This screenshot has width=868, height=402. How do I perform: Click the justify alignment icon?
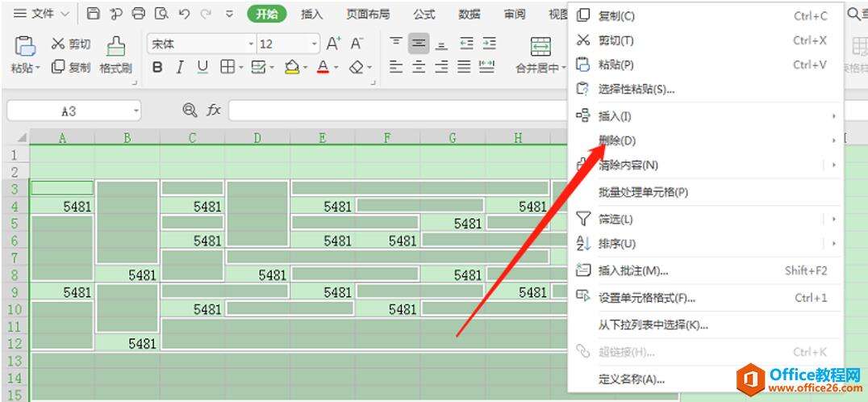[x=465, y=67]
